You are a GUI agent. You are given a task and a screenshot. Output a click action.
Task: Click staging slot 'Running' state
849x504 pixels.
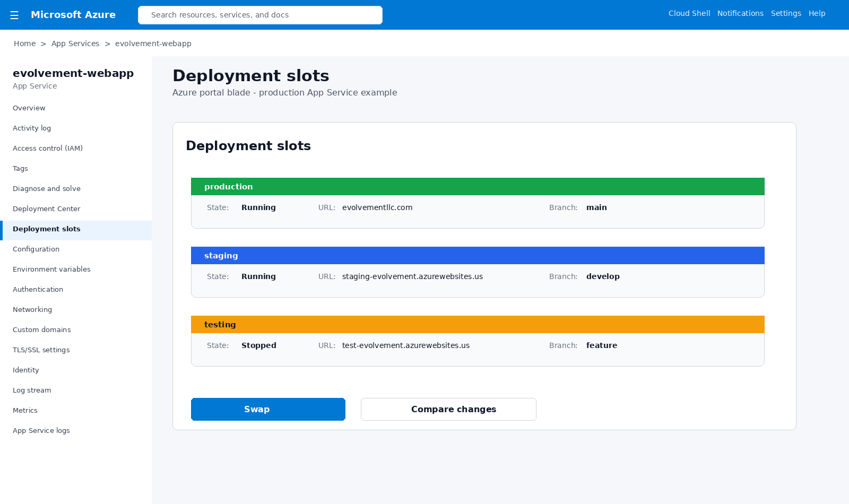258,276
